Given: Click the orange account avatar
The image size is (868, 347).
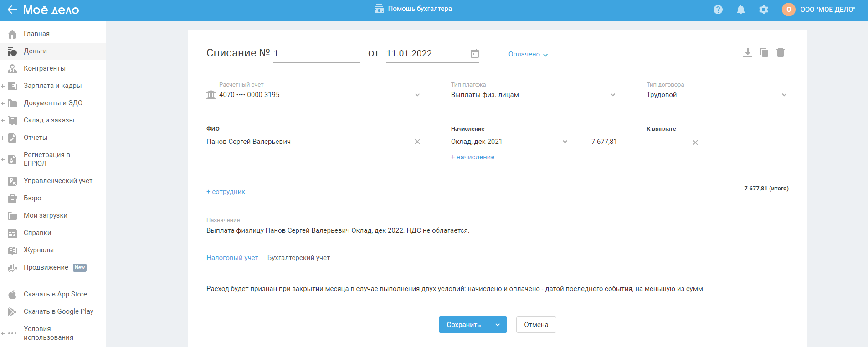Looking at the screenshot, I should (789, 10).
